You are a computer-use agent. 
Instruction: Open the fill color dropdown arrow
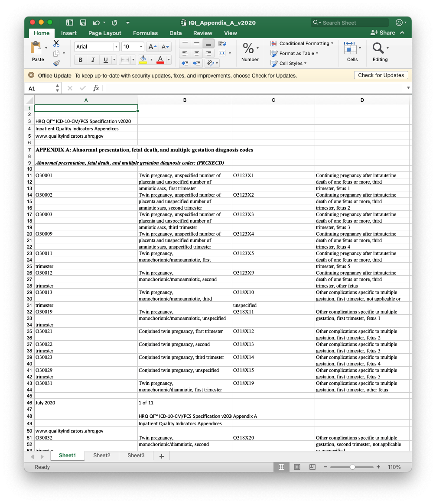tap(151, 60)
